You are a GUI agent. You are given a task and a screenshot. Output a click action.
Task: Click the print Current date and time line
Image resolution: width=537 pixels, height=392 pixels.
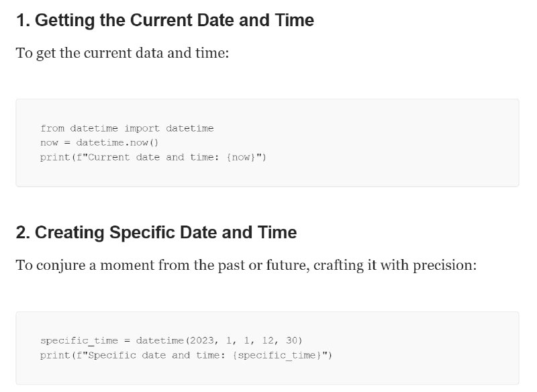tap(153, 158)
